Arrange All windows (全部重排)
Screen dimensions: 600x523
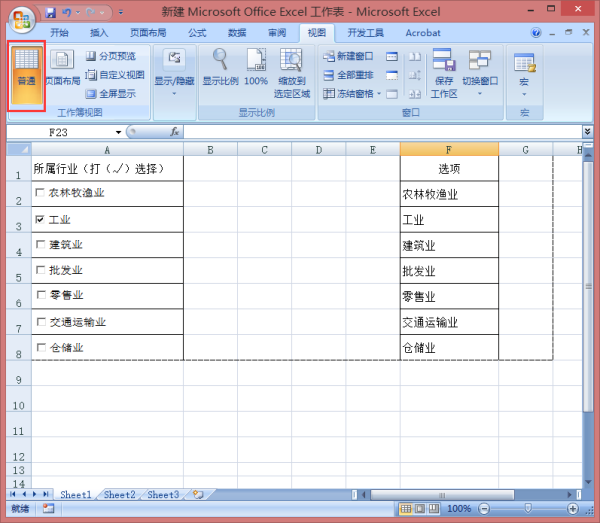point(348,75)
